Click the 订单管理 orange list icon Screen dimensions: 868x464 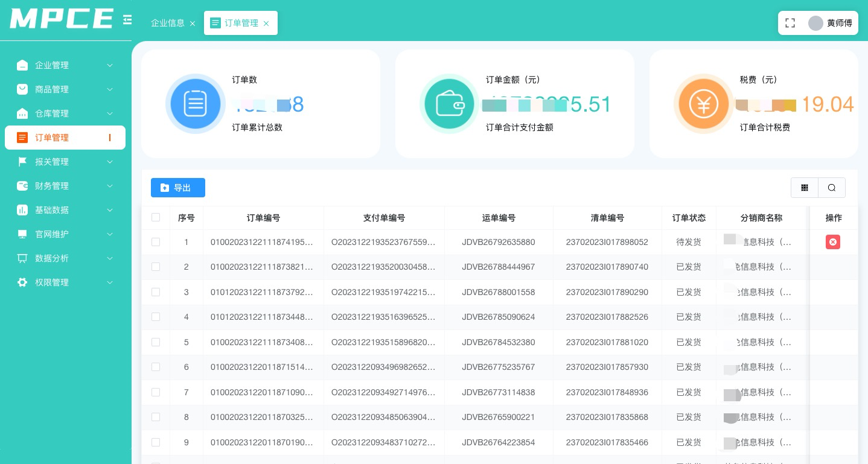[x=22, y=138]
